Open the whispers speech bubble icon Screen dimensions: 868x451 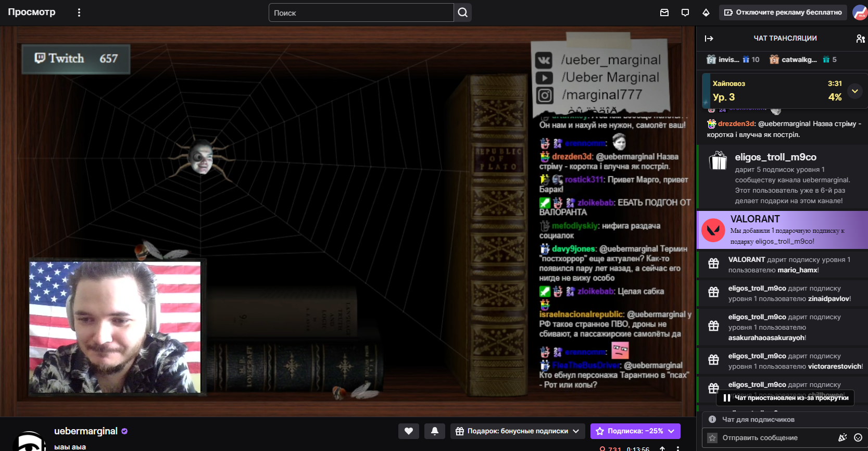point(685,12)
